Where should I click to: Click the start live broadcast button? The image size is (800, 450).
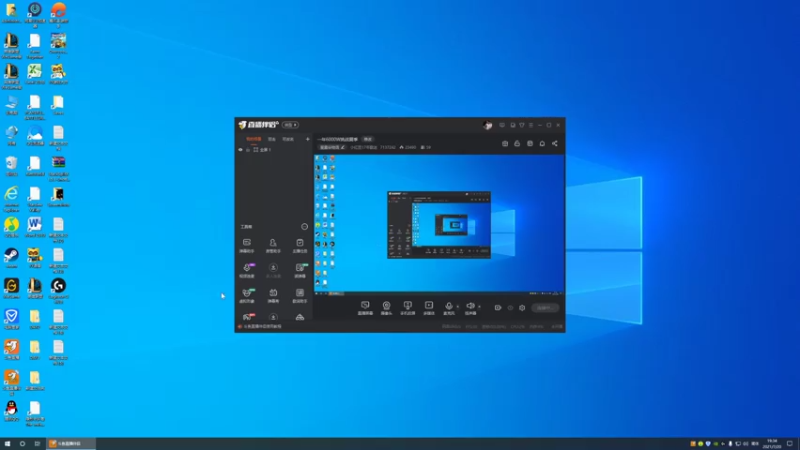click(545, 308)
